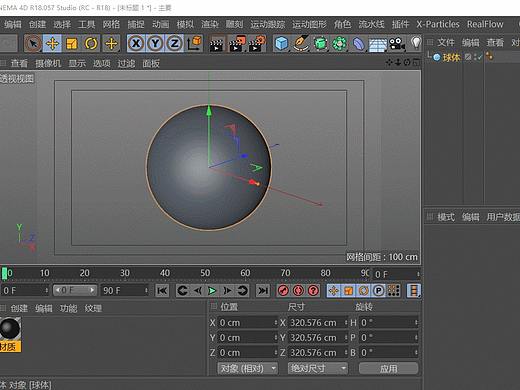This screenshot has width=520, height=390.
Task: Open the 对象 (相对) dropdown
Action: coord(248,369)
